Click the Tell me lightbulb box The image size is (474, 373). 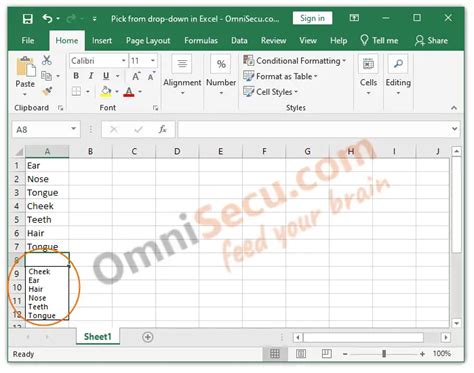(x=379, y=41)
